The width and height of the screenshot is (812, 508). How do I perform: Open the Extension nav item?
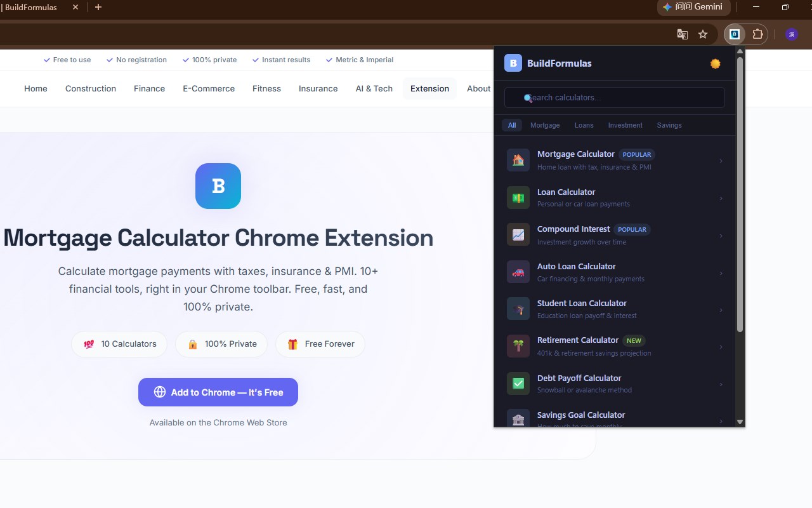[x=429, y=89]
